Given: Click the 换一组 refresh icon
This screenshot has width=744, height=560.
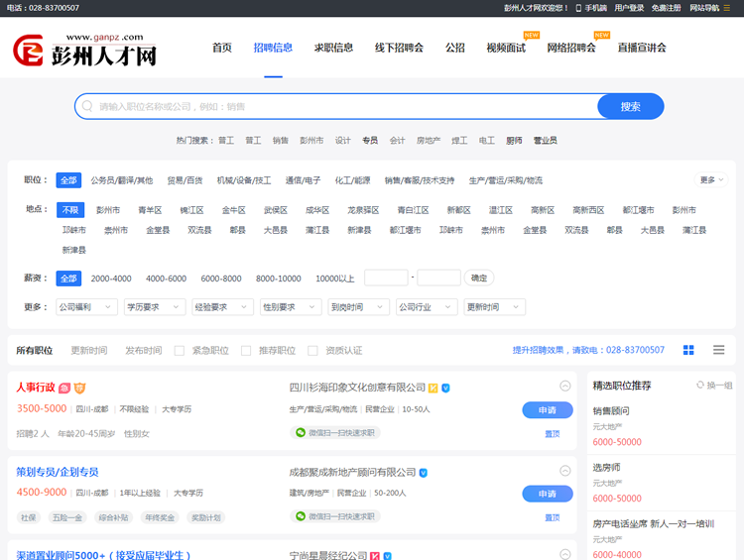Looking at the screenshot, I should tap(700, 386).
